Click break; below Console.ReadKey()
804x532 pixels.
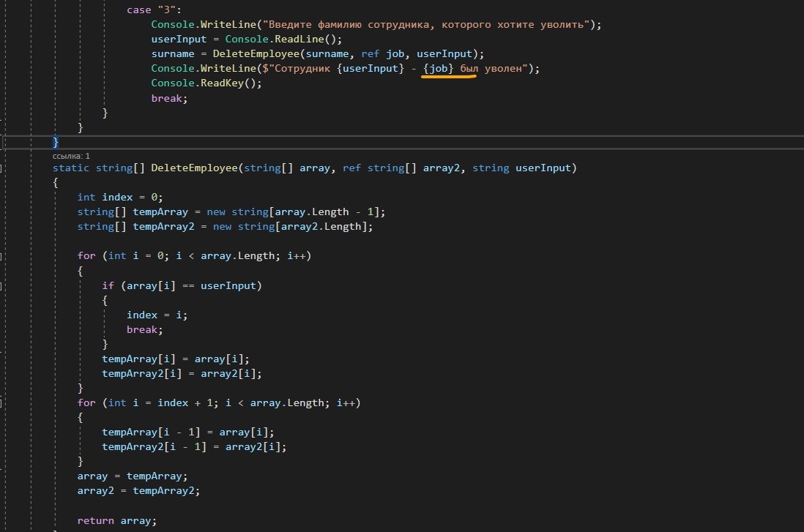point(169,98)
